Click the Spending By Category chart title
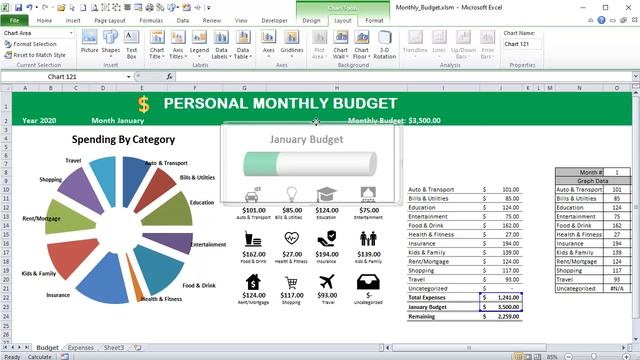 coord(123,140)
